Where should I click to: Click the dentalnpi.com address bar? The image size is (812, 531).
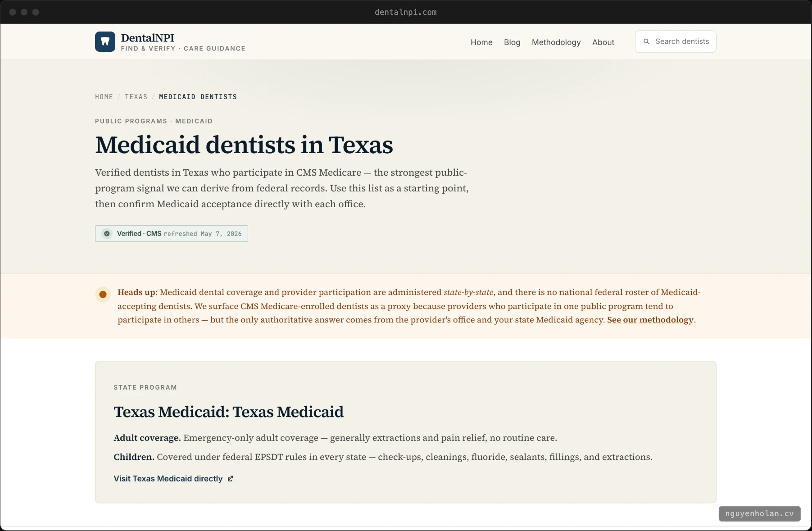[x=406, y=12]
